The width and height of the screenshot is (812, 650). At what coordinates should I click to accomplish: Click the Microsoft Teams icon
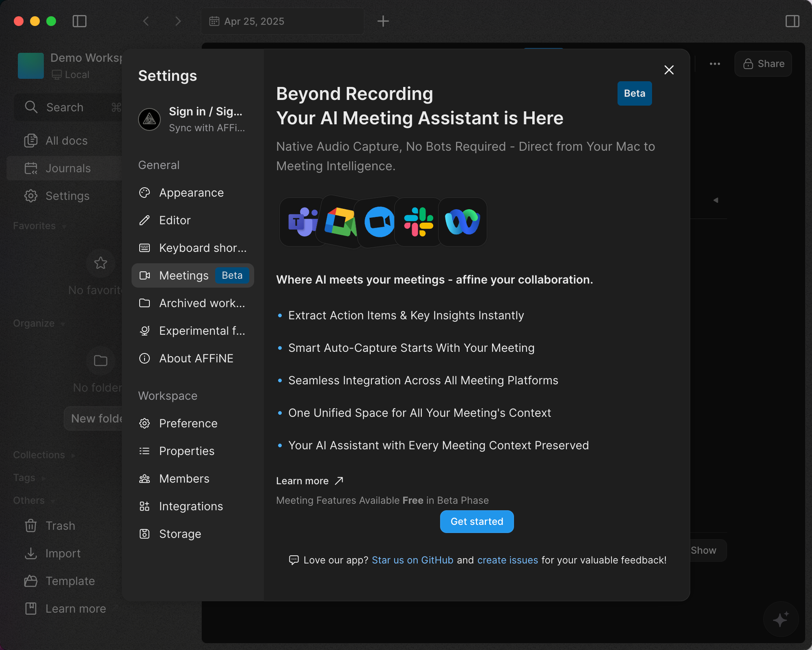point(302,222)
